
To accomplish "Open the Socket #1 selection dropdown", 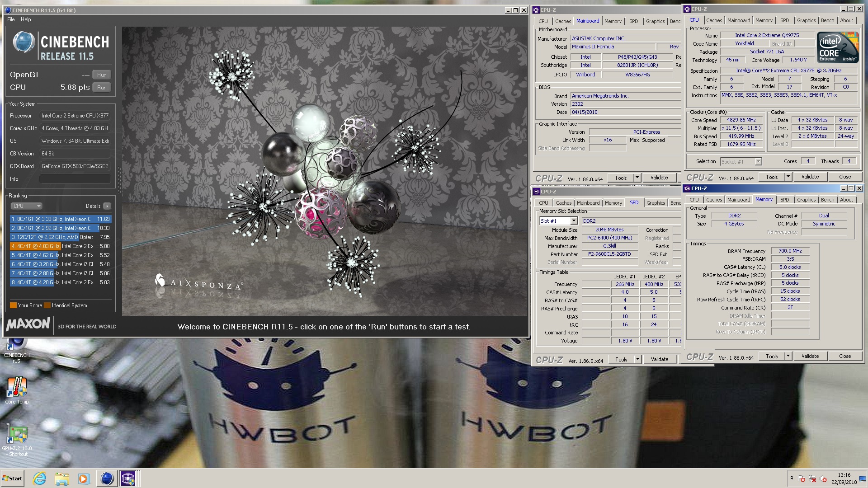I will (x=758, y=162).
